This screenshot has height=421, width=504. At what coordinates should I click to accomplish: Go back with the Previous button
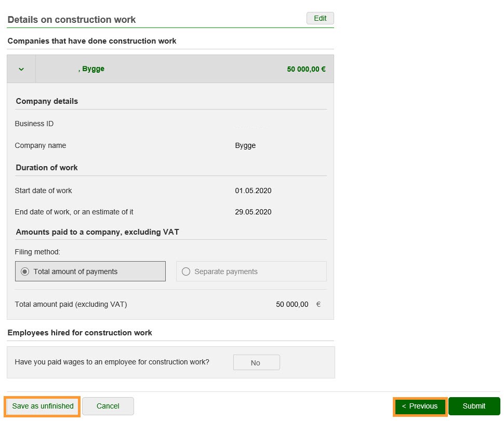tap(420, 406)
